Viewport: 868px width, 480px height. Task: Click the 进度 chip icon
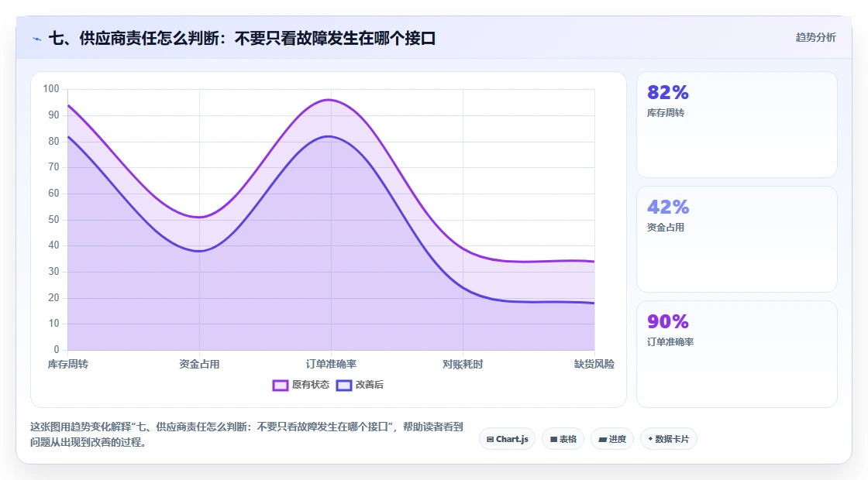coord(603,440)
